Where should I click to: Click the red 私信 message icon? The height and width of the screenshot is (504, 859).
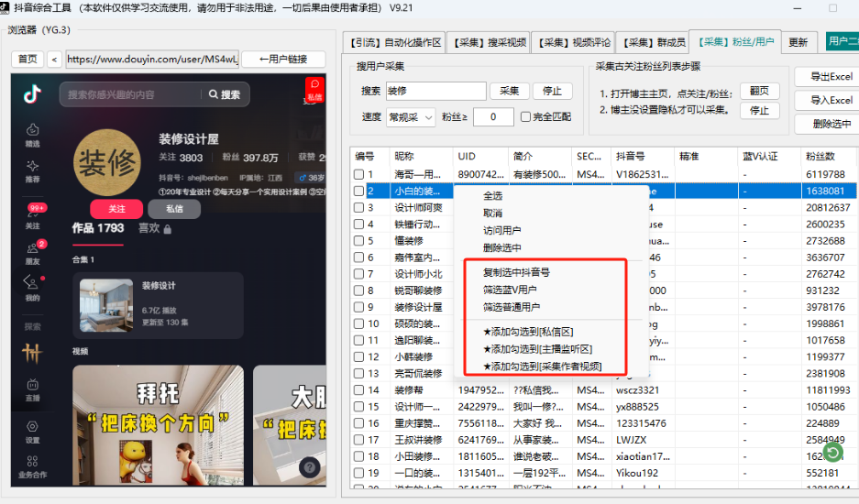[x=314, y=89]
